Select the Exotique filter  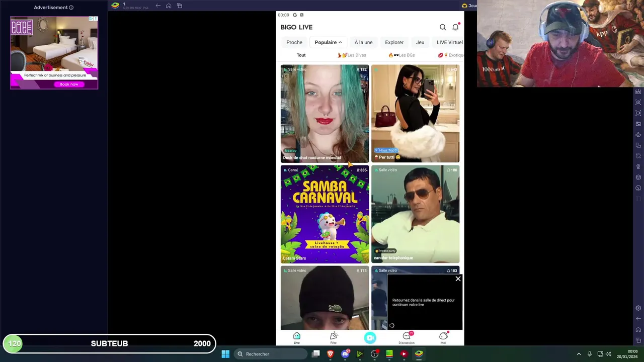coord(450,55)
